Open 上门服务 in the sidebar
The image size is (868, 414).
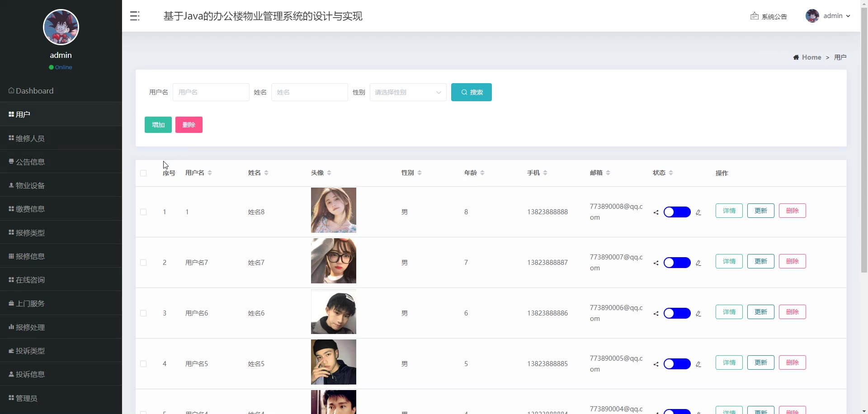coord(61,303)
